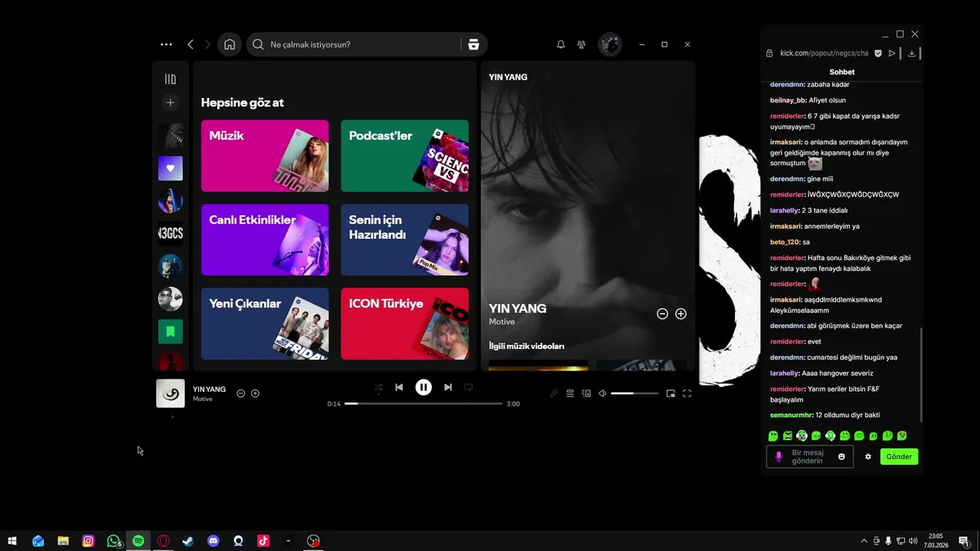Image resolution: width=980 pixels, height=551 pixels.
Task: Go back in Spotify navigation
Action: tap(191, 44)
